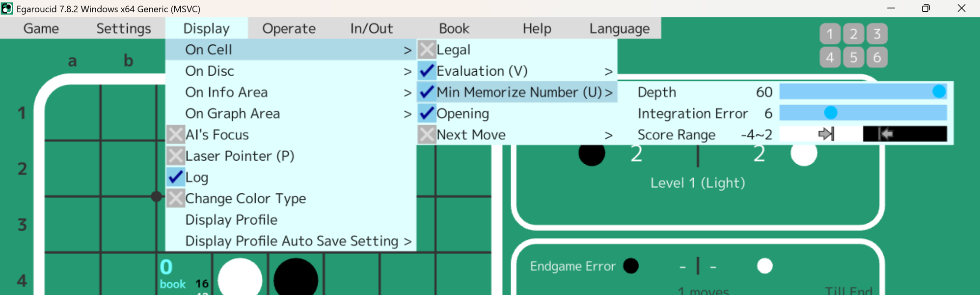Expand the On Cell submenu
The image size is (980, 295).
tap(291, 50)
